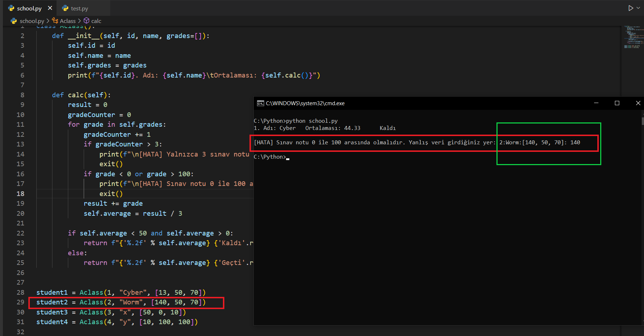Run the Python file with play icon
644x336 pixels.
[x=630, y=8]
